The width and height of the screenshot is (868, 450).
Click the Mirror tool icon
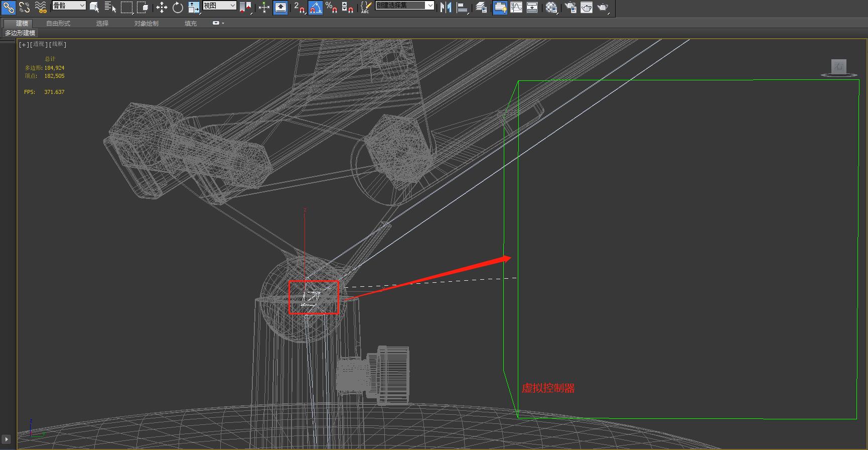point(446,7)
